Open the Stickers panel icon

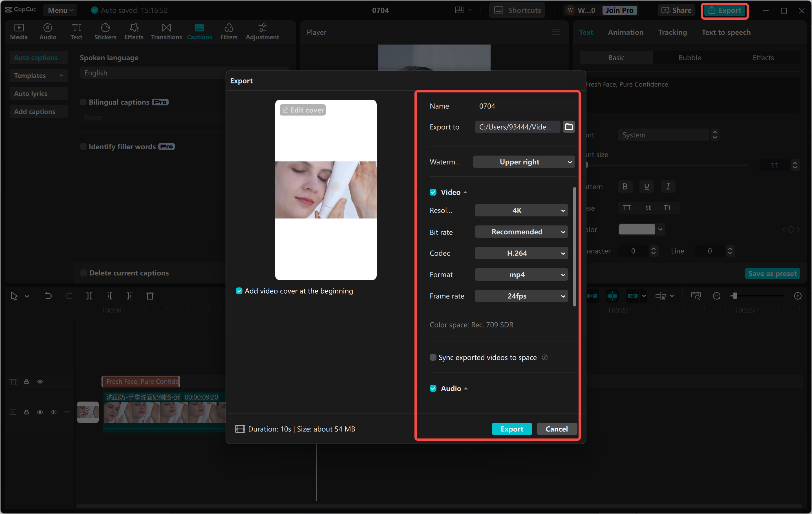(x=105, y=31)
